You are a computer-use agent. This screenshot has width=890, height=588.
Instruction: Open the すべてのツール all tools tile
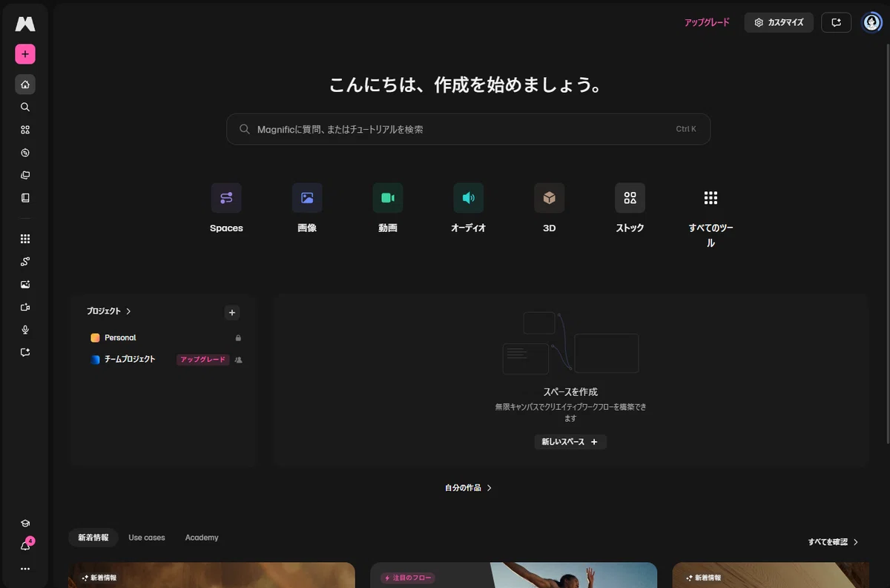(x=711, y=216)
